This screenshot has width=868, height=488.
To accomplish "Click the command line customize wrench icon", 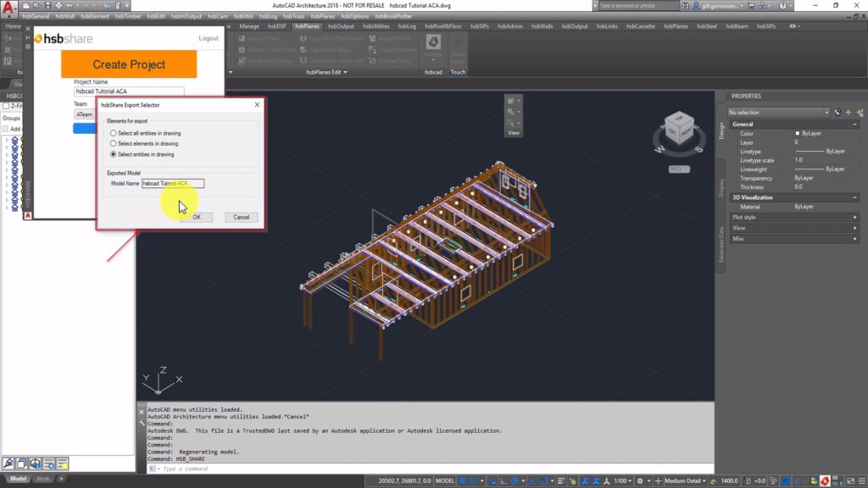I will click(x=142, y=422).
